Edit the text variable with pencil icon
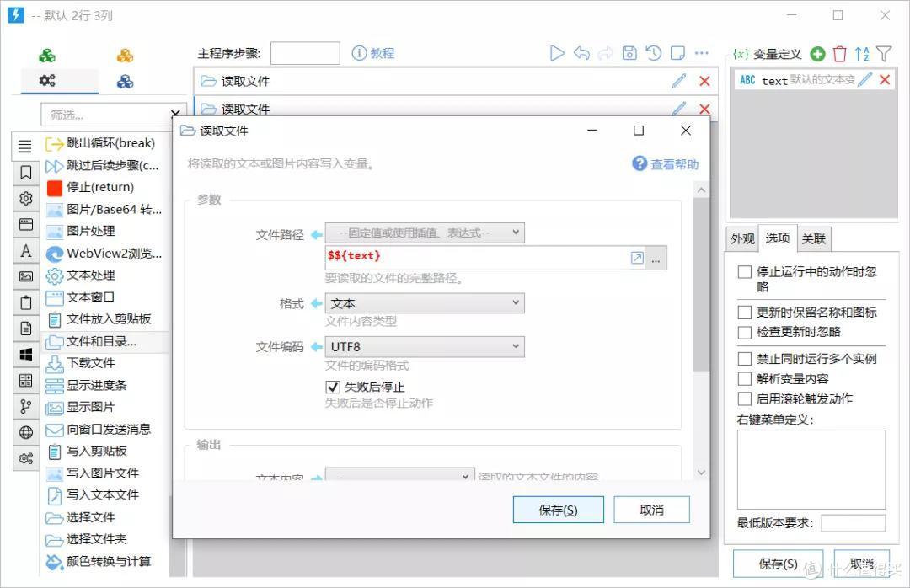Image resolution: width=910 pixels, height=588 pixels. pos(864,79)
